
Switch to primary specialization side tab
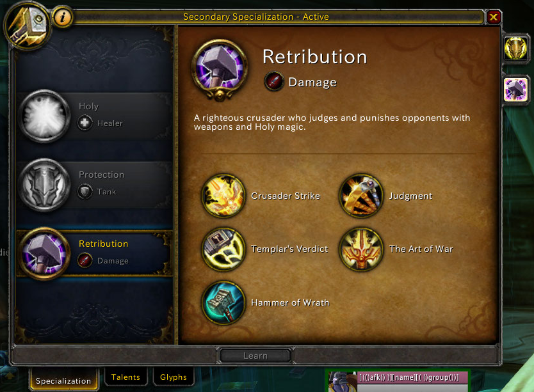515,49
